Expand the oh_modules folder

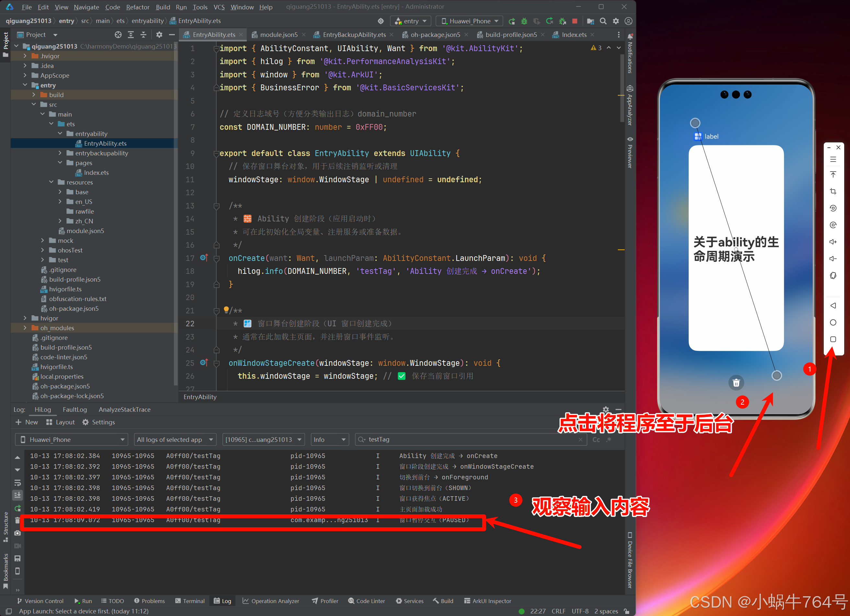click(x=25, y=328)
